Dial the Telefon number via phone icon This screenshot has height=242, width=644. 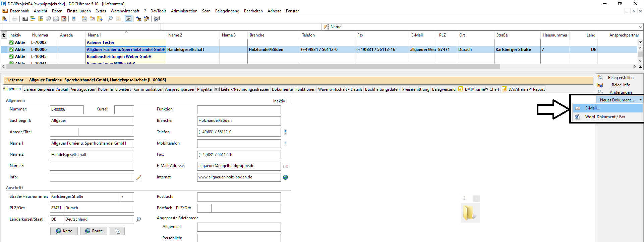coord(285,132)
